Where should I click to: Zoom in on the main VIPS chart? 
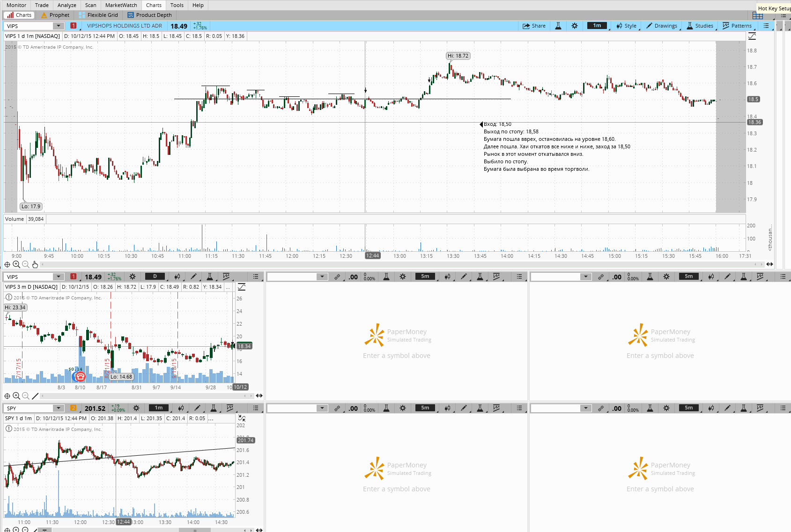click(16, 264)
